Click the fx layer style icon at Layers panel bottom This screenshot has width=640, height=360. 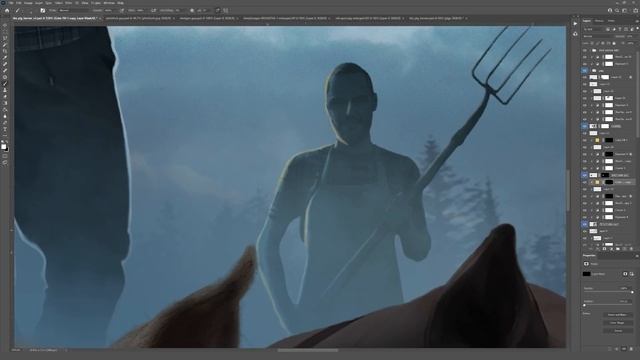click(597, 249)
